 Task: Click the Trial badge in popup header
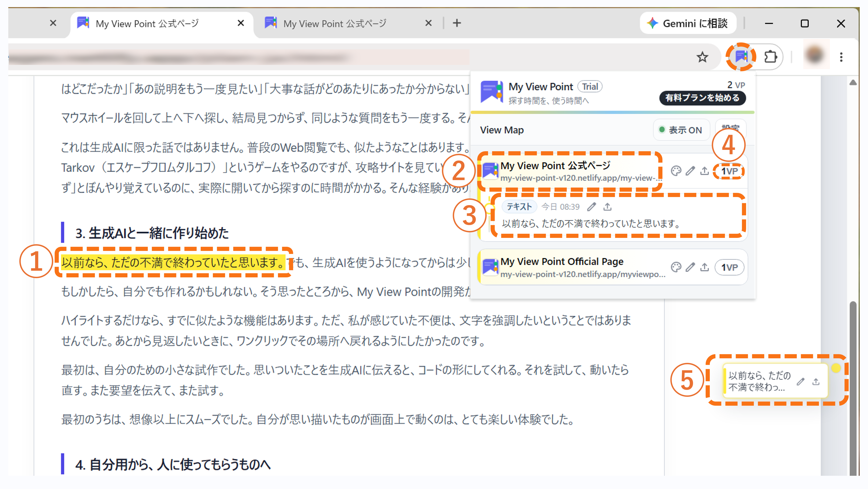(x=590, y=87)
